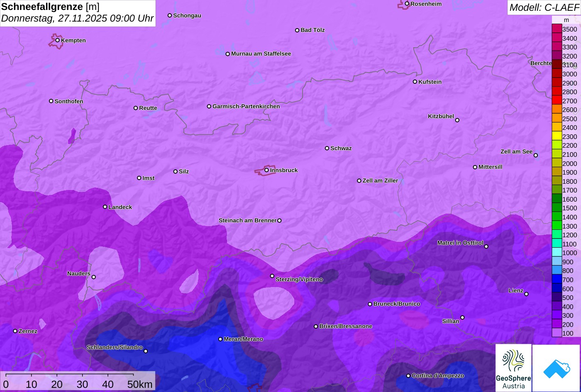
Task: Click the Kufstein marker dot
Action: [415, 82]
